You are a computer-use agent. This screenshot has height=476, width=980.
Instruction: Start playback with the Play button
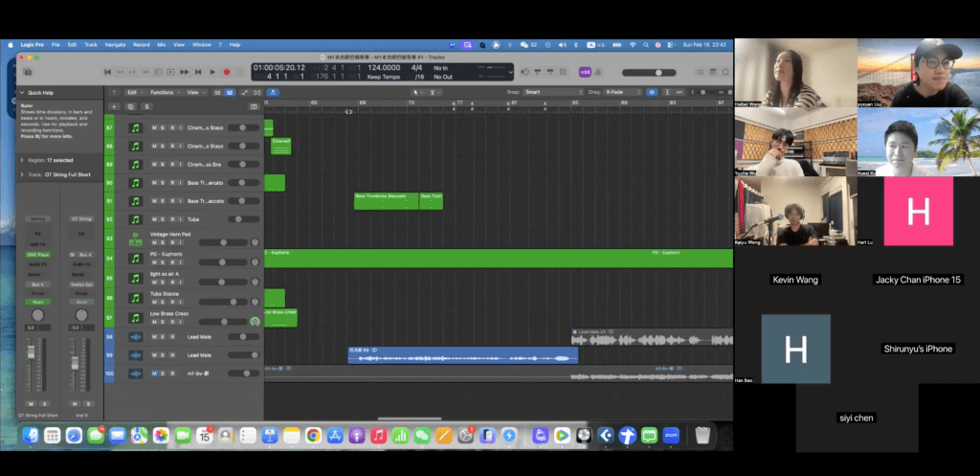212,72
